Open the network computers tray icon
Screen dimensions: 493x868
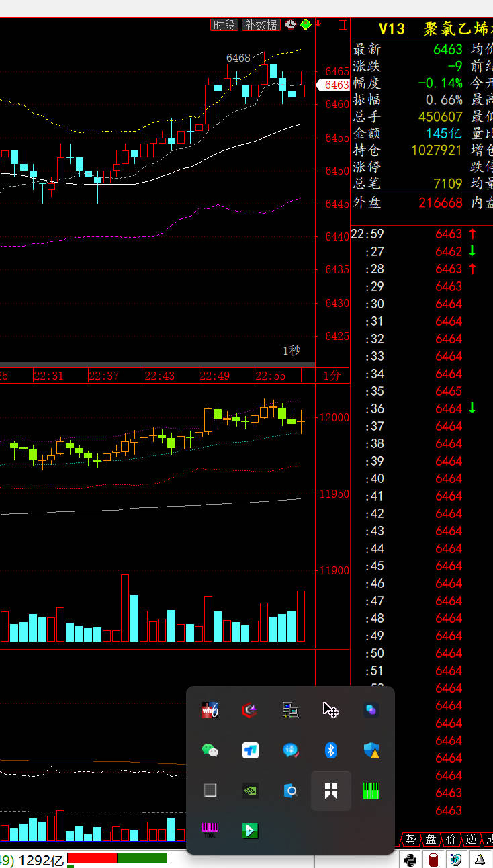point(290,710)
